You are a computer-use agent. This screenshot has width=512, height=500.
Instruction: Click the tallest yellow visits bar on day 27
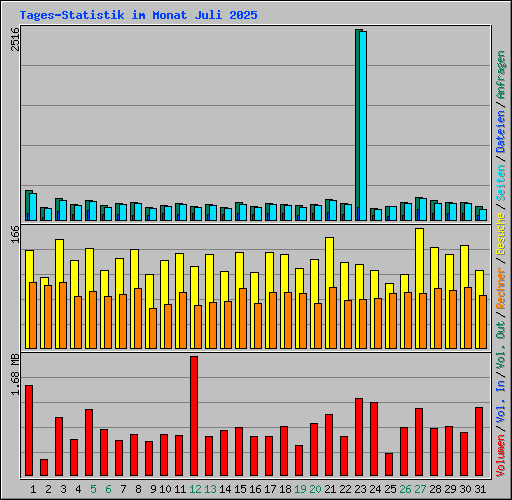418,260
